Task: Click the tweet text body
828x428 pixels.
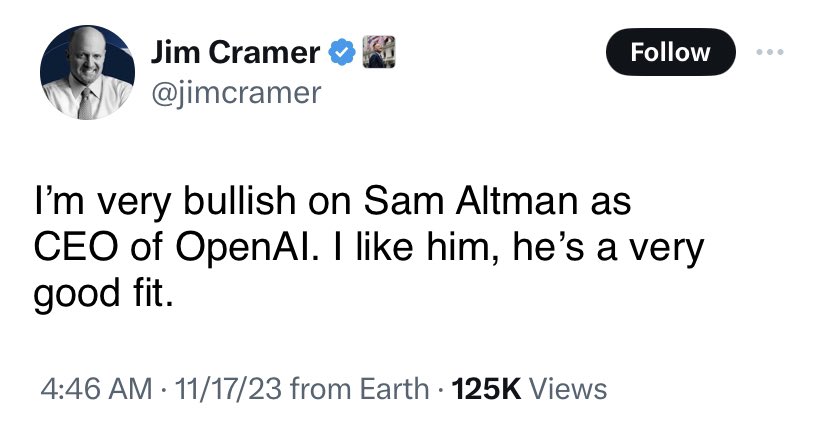Action: 369,248
